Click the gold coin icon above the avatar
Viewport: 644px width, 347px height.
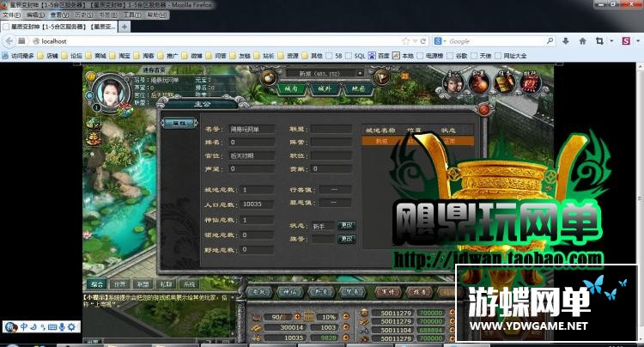tap(91, 76)
